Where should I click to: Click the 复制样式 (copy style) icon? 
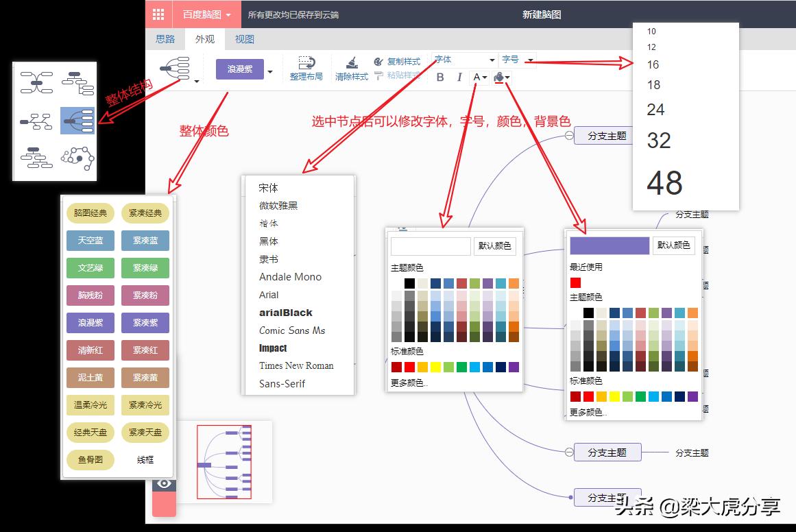coord(378,61)
